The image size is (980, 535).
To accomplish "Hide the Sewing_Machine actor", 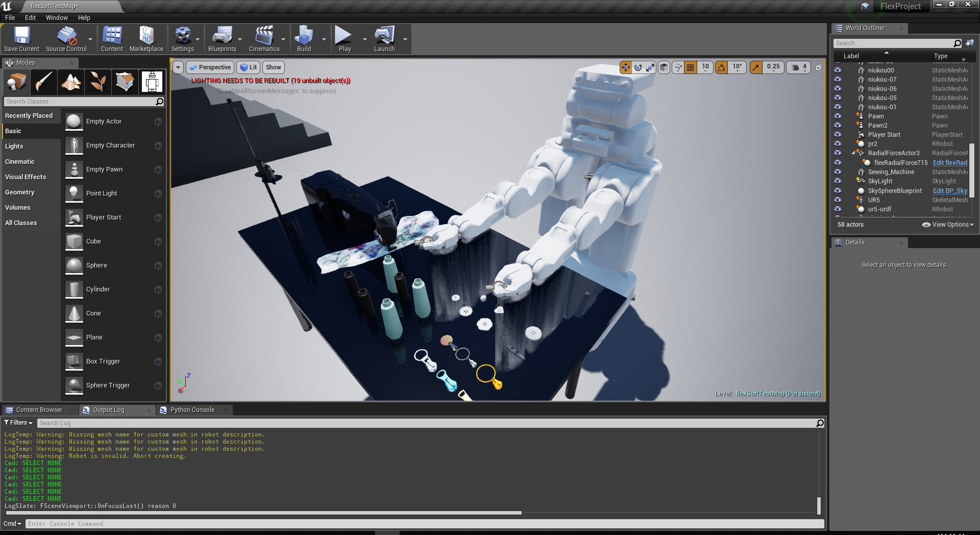I will pyautogui.click(x=838, y=172).
